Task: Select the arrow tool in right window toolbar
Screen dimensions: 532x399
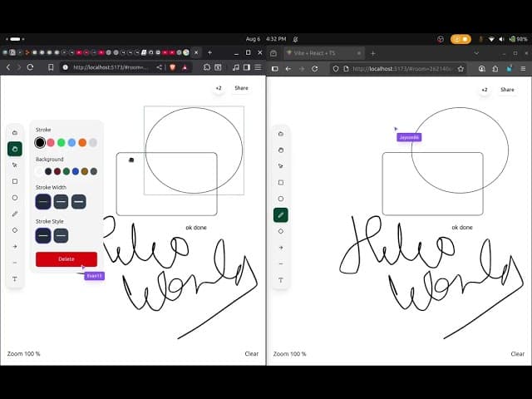Action: point(281,248)
